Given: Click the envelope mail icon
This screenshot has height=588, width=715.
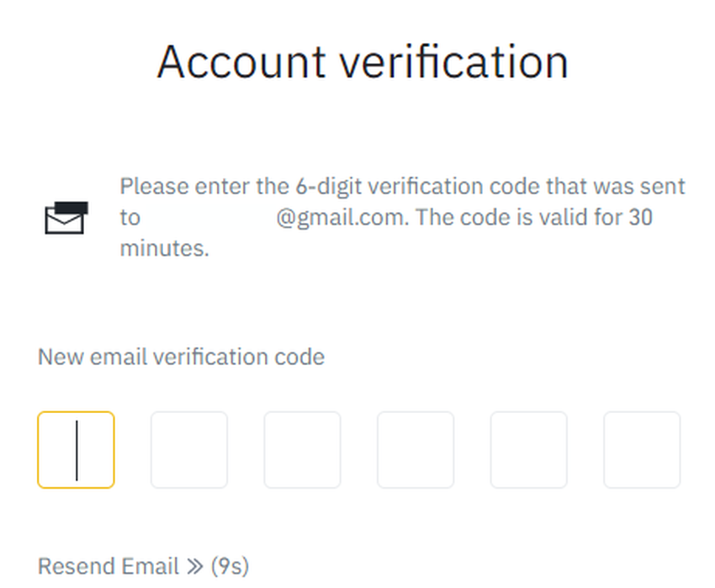Looking at the screenshot, I should click(x=65, y=217).
